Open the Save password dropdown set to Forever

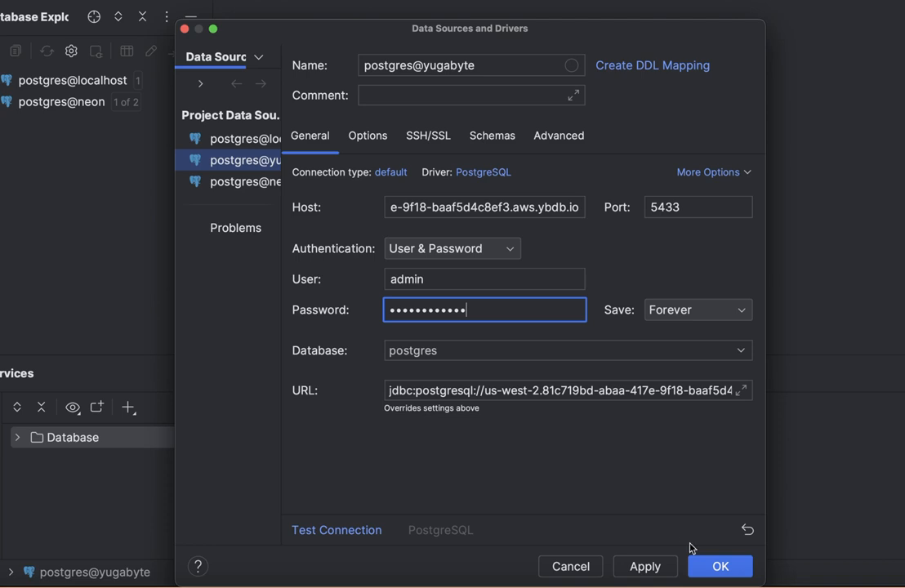pos(698,310)
